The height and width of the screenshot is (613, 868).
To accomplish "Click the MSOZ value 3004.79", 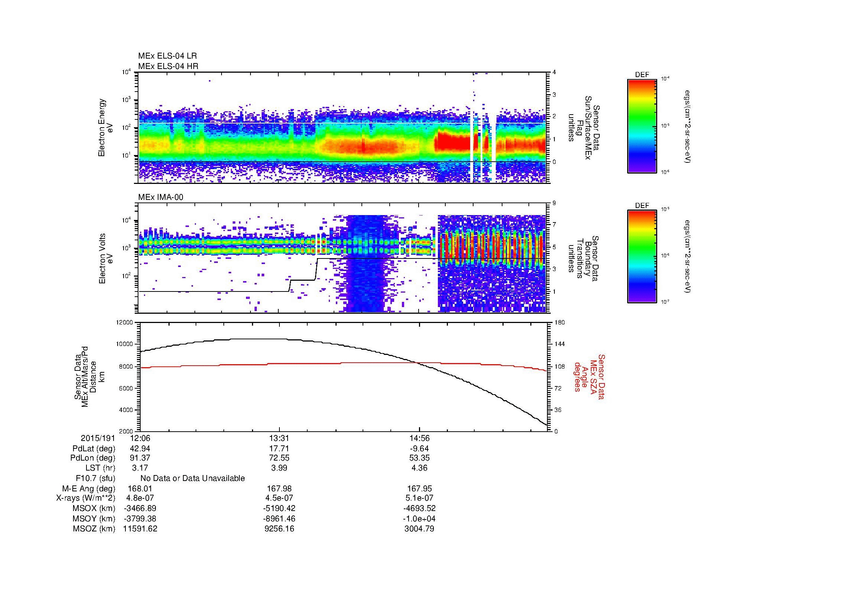I will click(419, 529).
